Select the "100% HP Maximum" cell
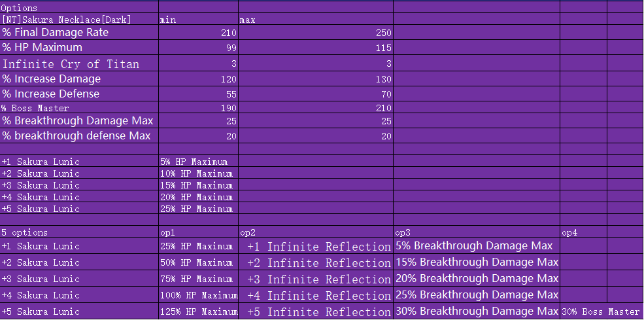 click(x=198, y=295)
